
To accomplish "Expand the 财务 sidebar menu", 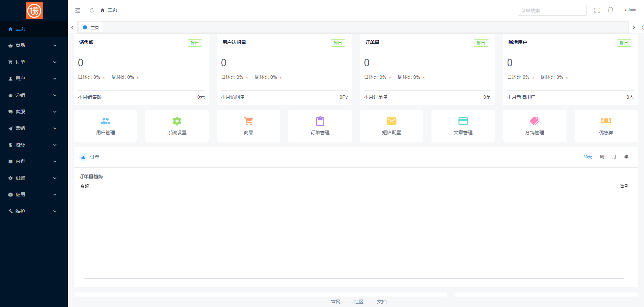I will 32,145.
